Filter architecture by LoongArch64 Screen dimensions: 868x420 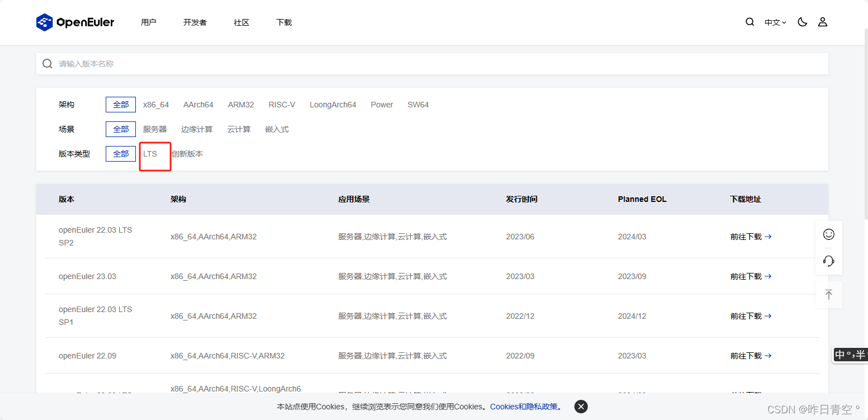click(333, 105)
